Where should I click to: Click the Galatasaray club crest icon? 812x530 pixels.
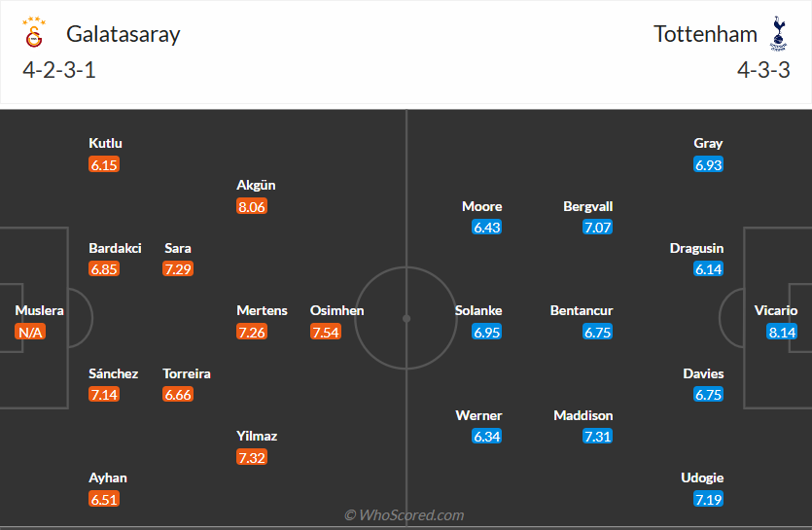coord(33,34)
